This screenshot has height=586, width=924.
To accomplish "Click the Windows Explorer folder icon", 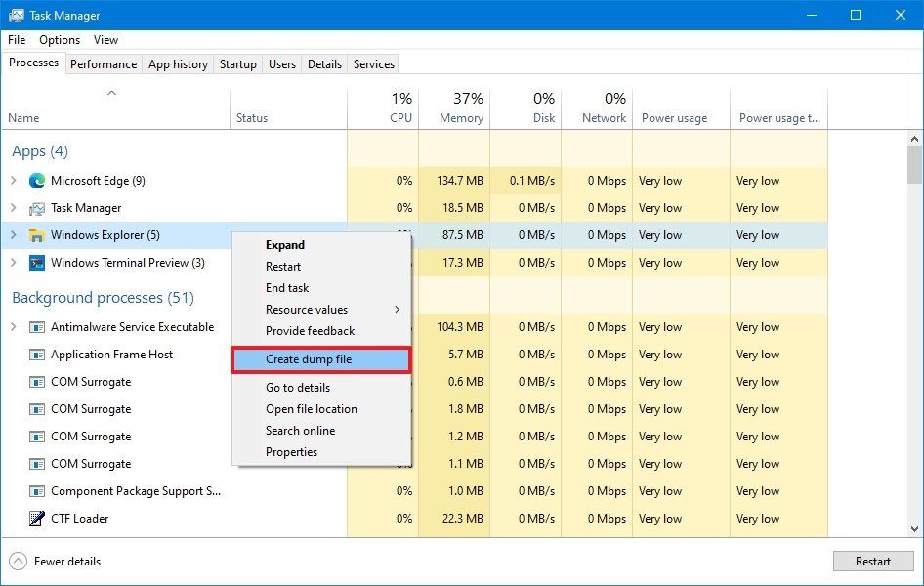I will (37, 234).
